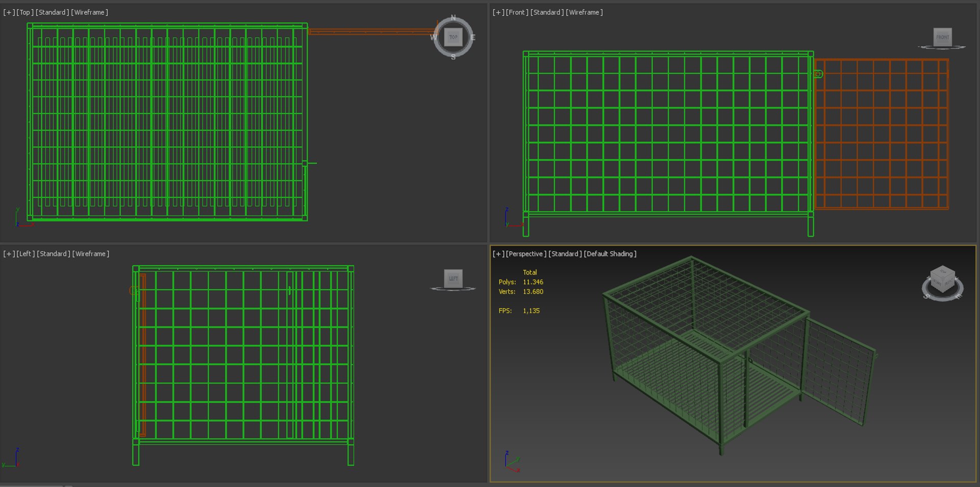Open the [Default Shading] menu in Perspective

(610, 253)
